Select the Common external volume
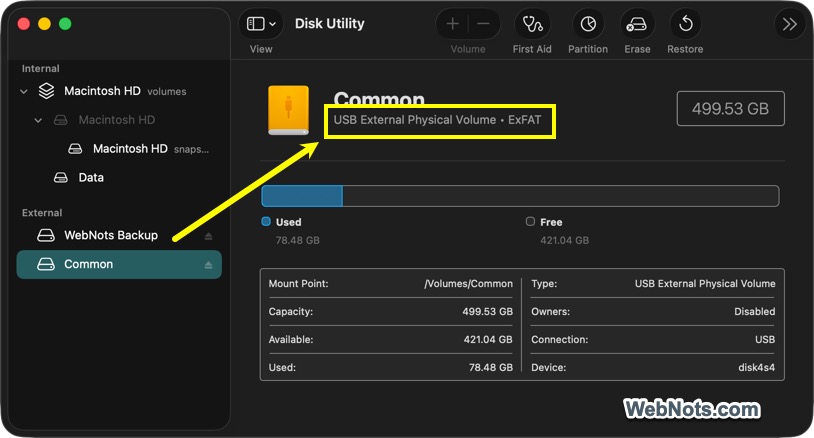This screenshot has height=438, width=814. coord(119,265)
